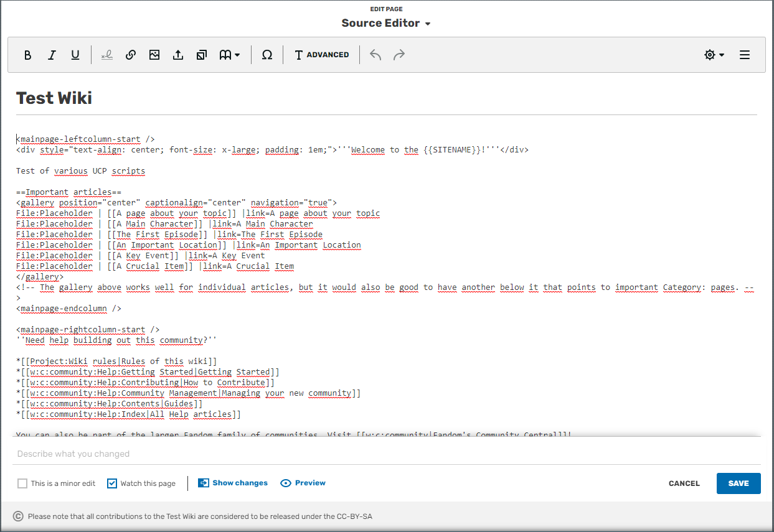The image size is (774, 532).
Task: Click the upload file icon
Action: pyautogui.click(x=178, y=55)
